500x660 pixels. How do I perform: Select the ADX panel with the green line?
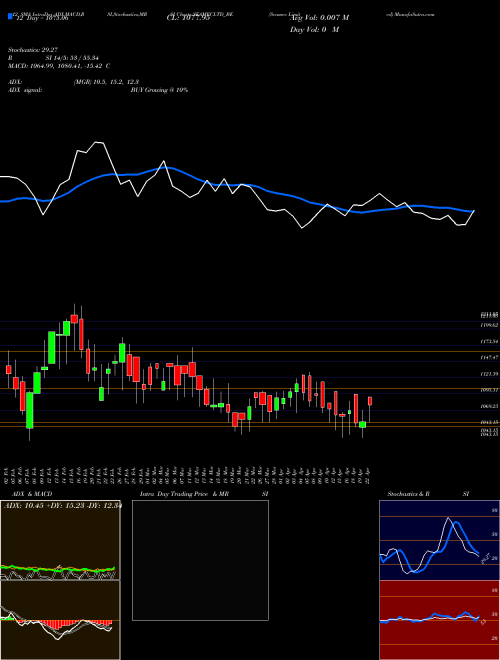(x=60, y=540)
